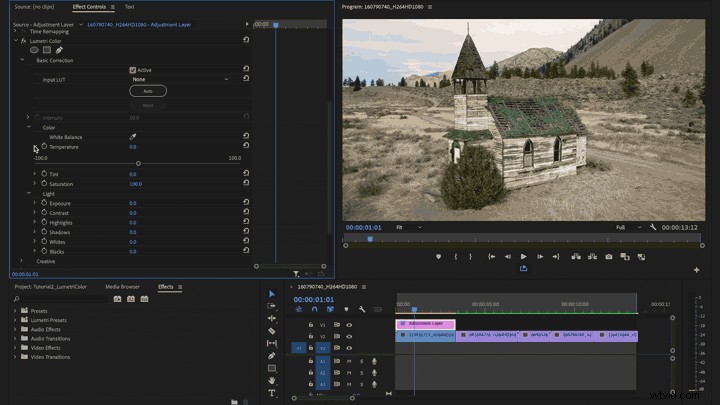The width and height of the screenshot is (720, 405).
Task: Open the Fit zoom level dropdown
Action: coord(409,227)
